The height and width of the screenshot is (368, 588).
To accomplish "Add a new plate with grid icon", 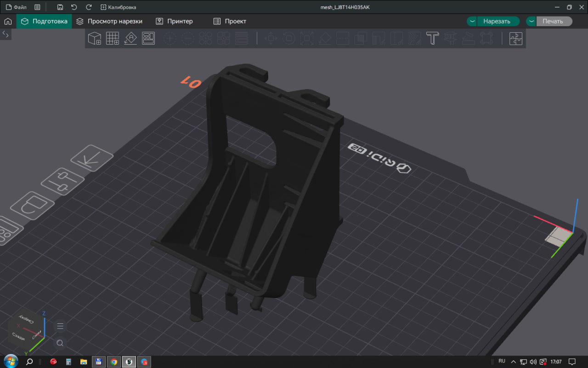I will coord(113,38).
